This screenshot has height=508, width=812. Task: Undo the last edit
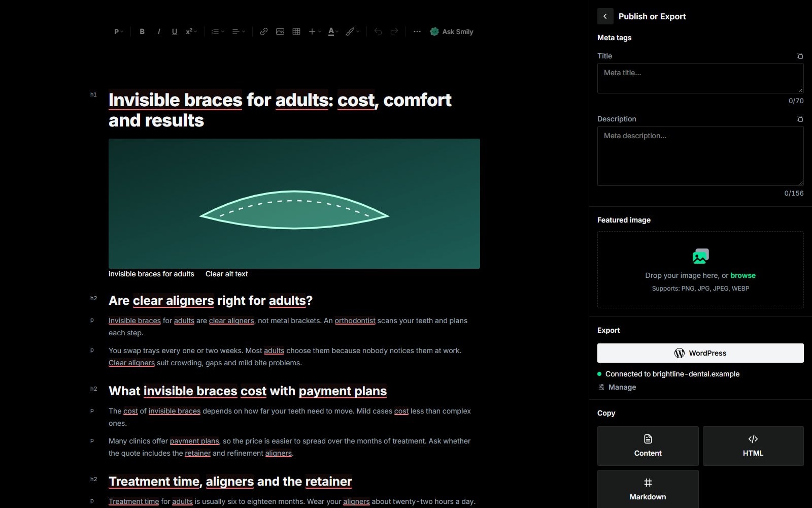click(378, 31)
